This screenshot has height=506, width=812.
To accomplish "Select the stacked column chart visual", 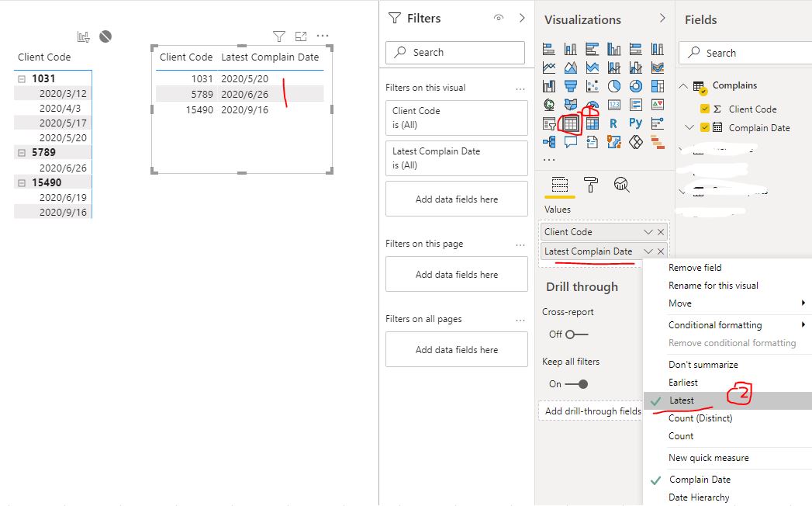I will pyautogui.click(x=571, y=49).
